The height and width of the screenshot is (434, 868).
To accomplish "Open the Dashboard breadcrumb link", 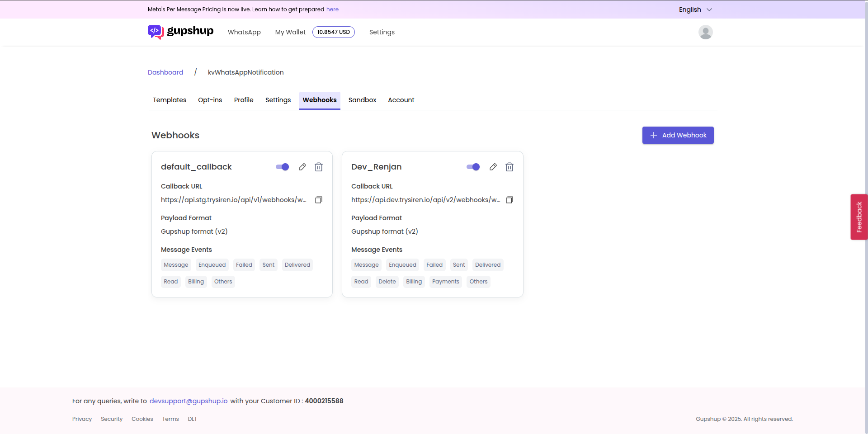I will click(x=165, y=72).
